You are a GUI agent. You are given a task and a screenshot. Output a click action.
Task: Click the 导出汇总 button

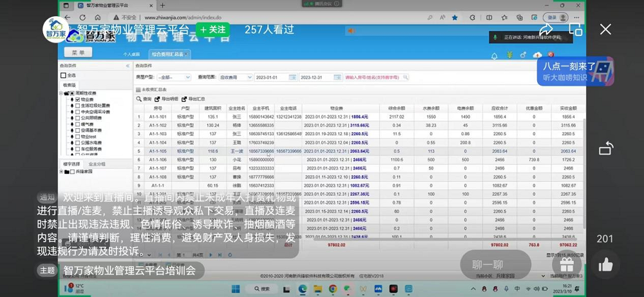(193, 99)
